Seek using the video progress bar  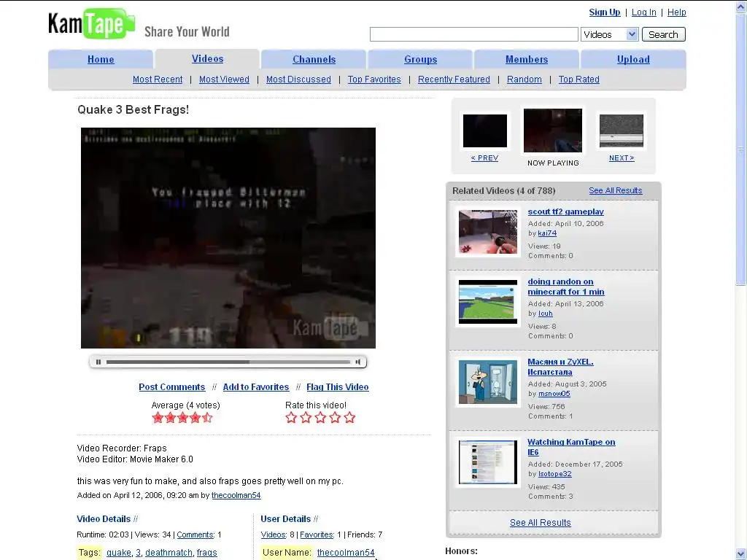pos(228,362)
